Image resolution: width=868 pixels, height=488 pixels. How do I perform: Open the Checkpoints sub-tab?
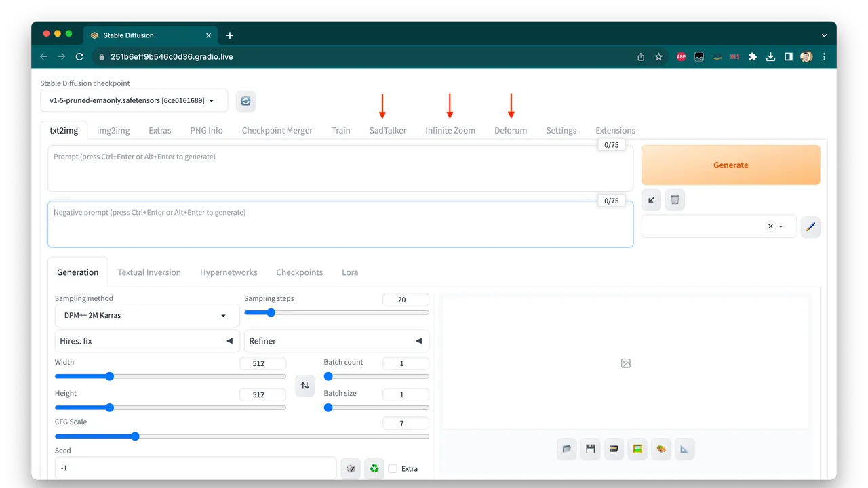point(300,272)
